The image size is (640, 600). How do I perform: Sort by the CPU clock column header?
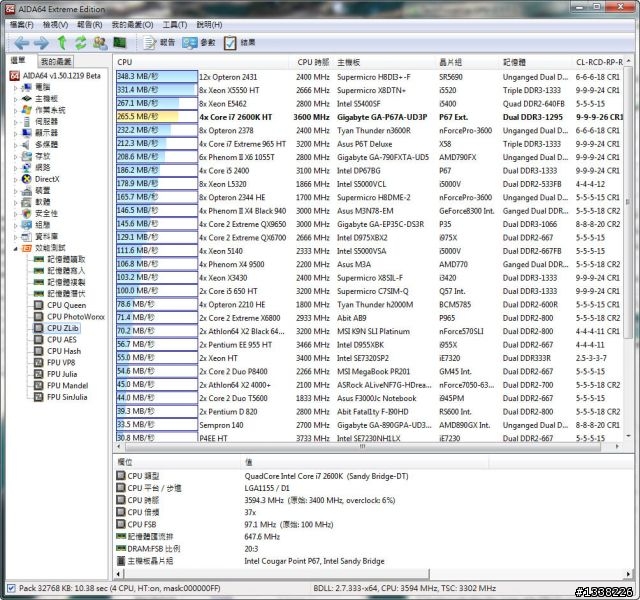click(313, 62)
